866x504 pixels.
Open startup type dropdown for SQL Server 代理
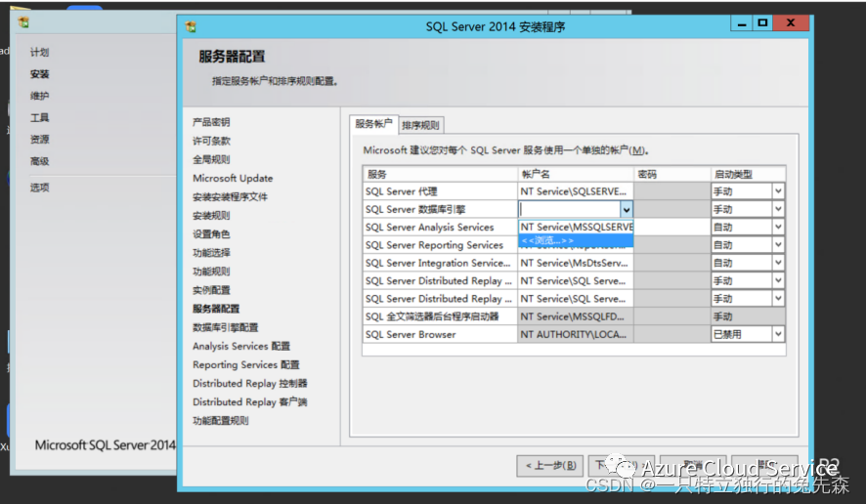[x=778, y=191]
